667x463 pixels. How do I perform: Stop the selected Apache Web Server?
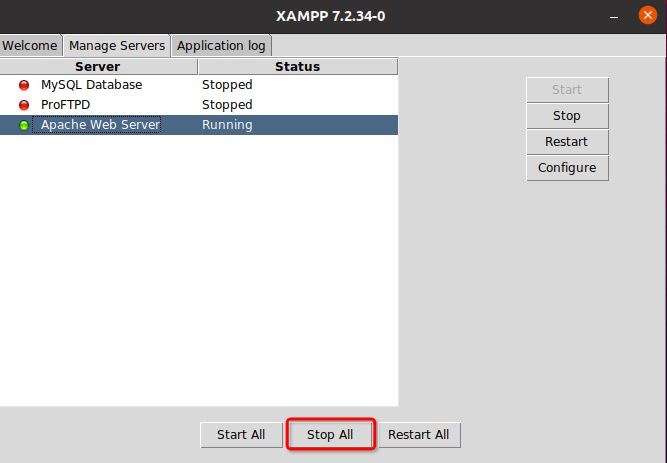pyautogui.click(x=567, y=116)
